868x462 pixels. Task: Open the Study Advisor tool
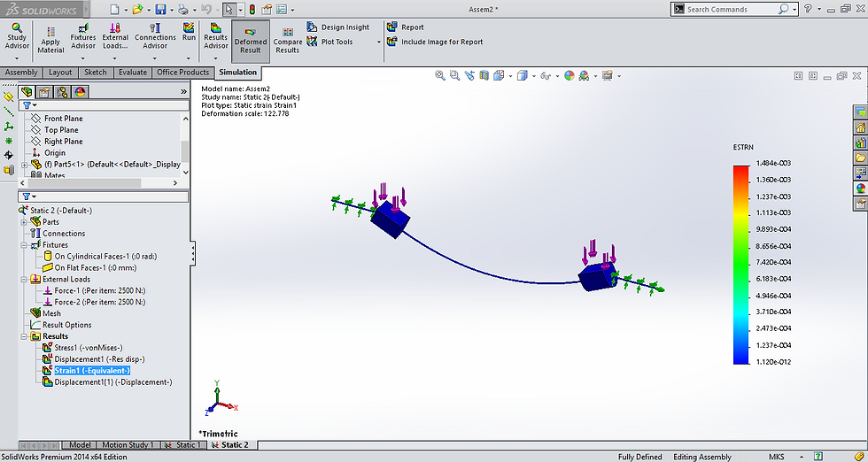pos(17,36)
